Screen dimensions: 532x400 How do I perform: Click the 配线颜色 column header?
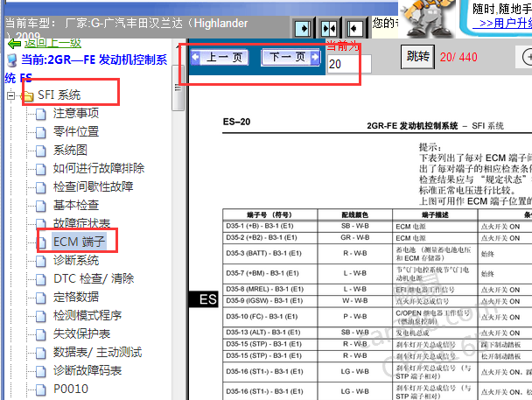pos(355,214)
